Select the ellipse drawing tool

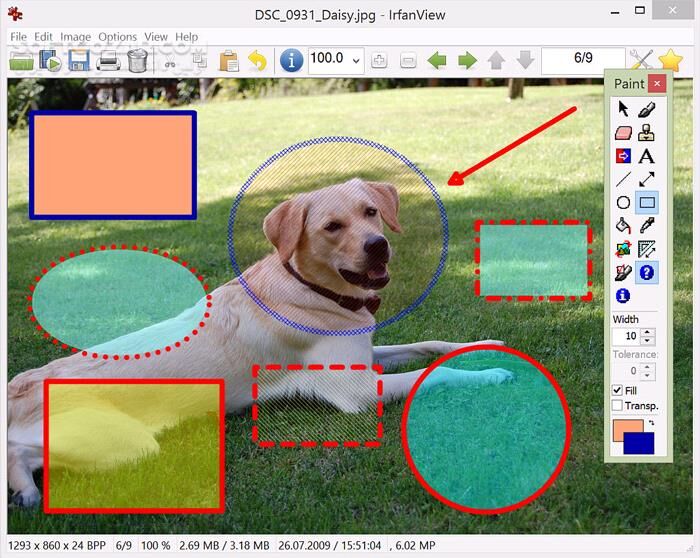point(623,203)
